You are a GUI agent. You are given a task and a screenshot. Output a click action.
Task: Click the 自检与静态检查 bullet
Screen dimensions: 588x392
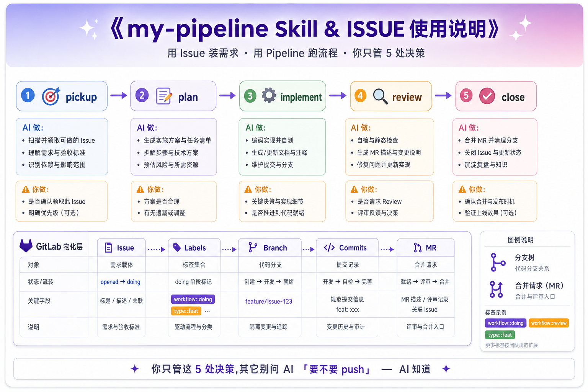pos(377,140)
